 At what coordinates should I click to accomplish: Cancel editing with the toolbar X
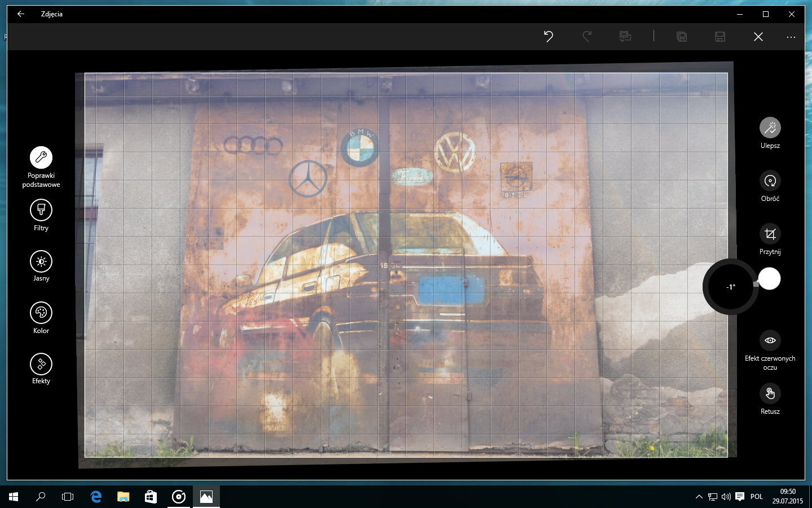[758, 37]
